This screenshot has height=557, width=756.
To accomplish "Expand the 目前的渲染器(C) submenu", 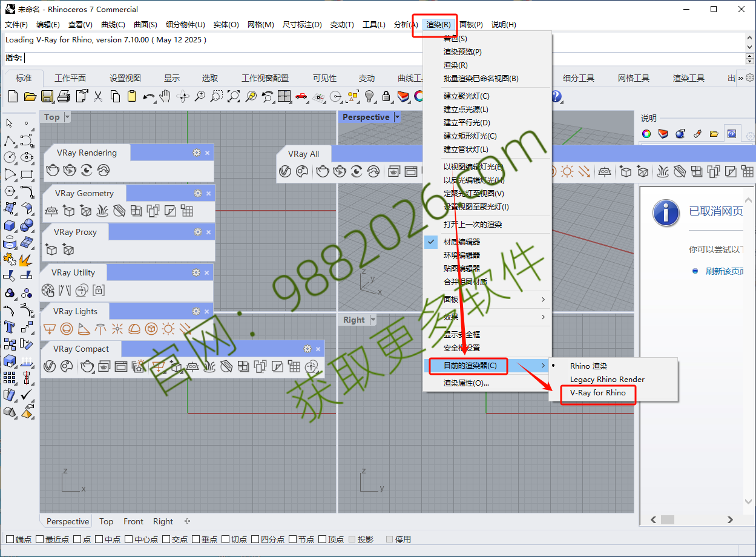I will tap(487, 366).
